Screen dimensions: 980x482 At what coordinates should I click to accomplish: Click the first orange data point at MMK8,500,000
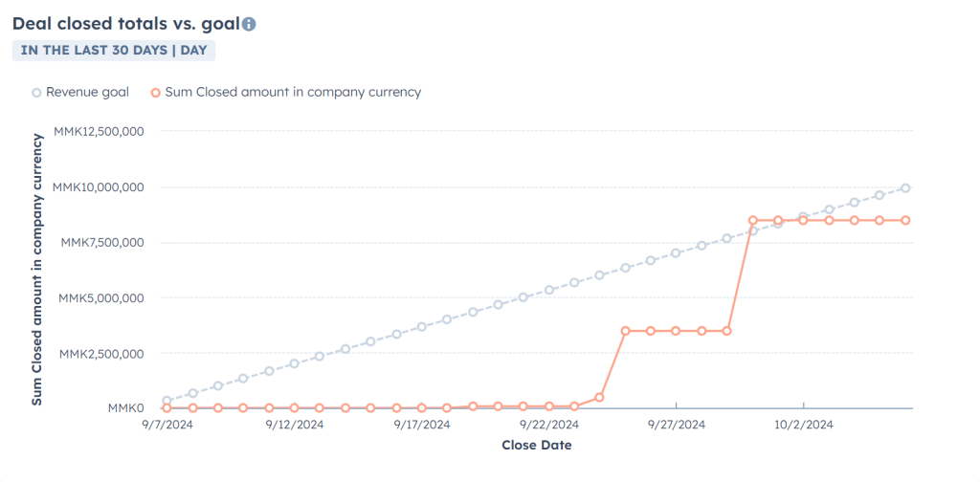coord(753,220)
